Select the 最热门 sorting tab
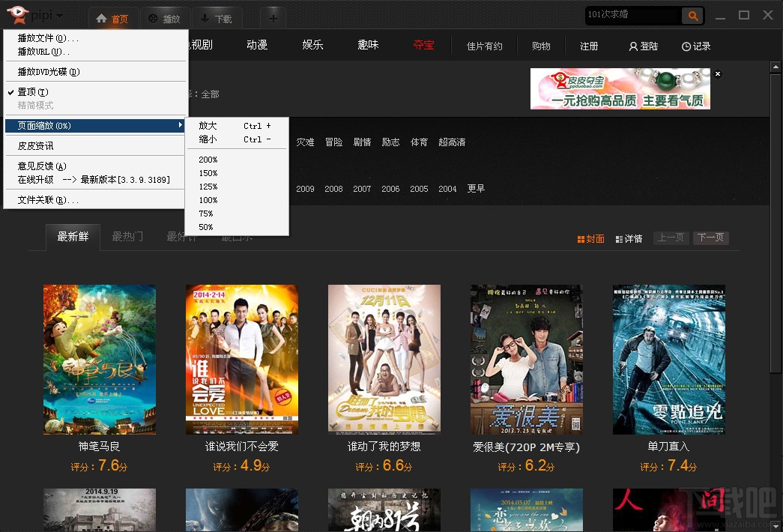The width and height of the screenshot is (783, 532). [x=127, y=237]
